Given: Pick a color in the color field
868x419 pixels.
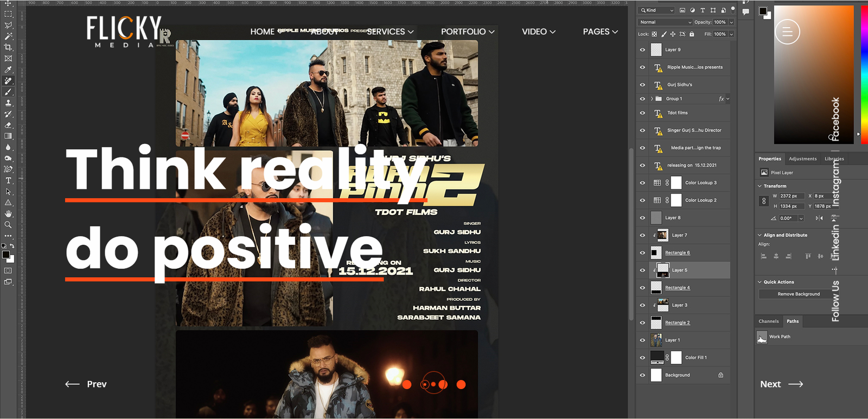Looking at the screenshot, I should pos(814,74).
